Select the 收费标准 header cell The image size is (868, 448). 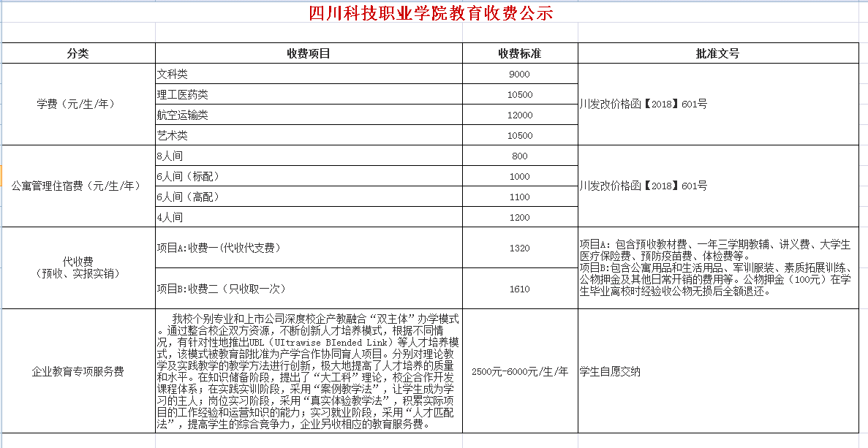520,53
